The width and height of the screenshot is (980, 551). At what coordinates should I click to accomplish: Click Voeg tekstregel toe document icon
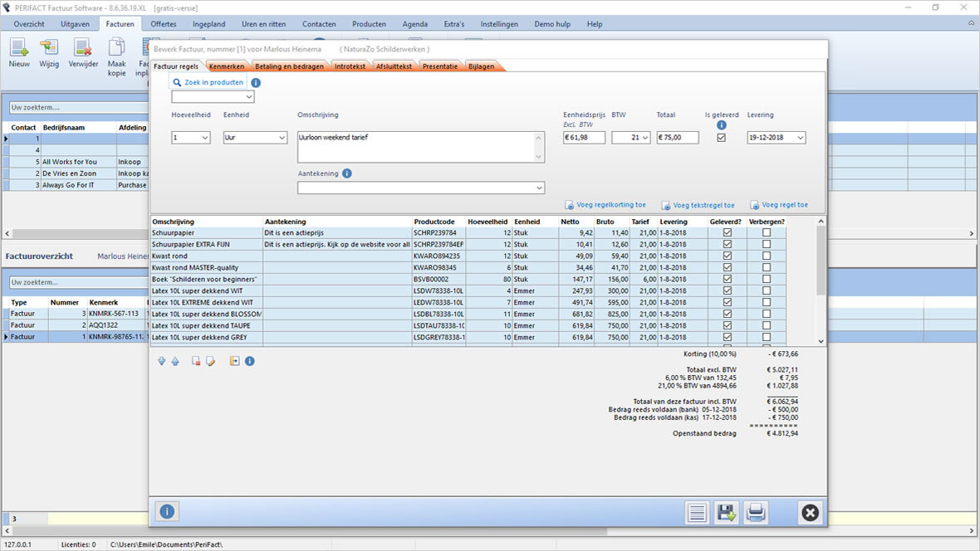pyautogui.click(x=665, y=205)
